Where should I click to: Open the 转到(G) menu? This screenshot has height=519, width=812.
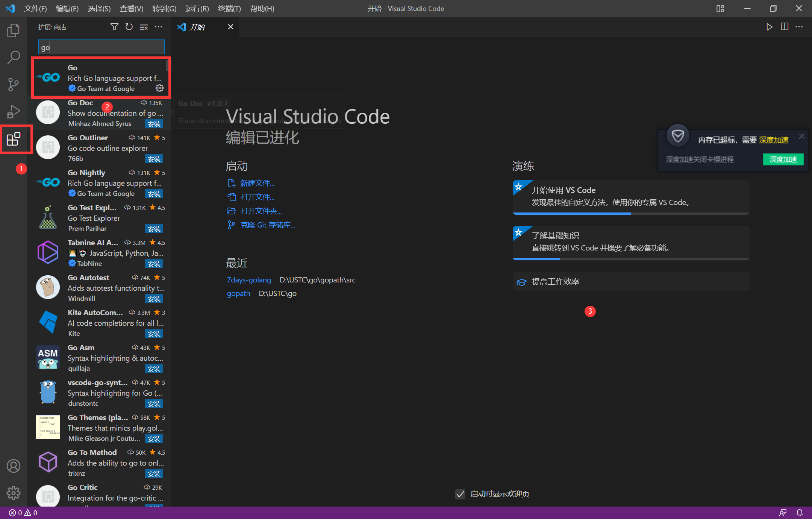tap(164, 8)
